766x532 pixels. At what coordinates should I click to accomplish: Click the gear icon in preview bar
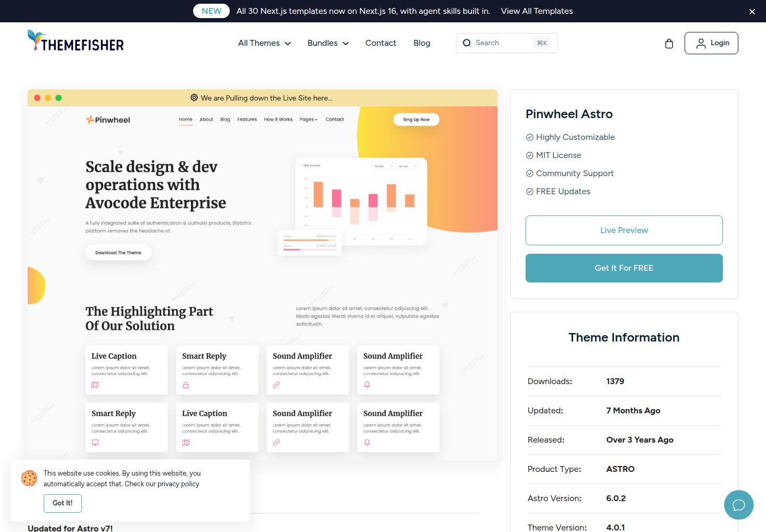point(194,98)
